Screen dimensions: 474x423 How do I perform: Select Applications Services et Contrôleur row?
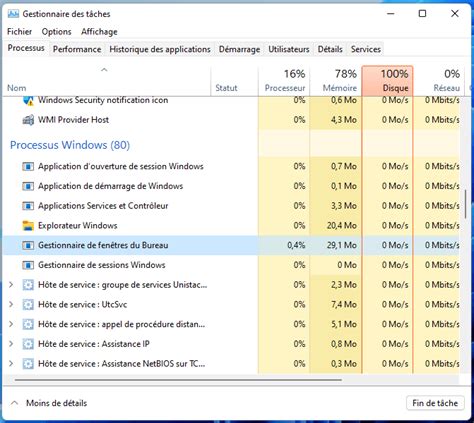click(x=232, y=206)
